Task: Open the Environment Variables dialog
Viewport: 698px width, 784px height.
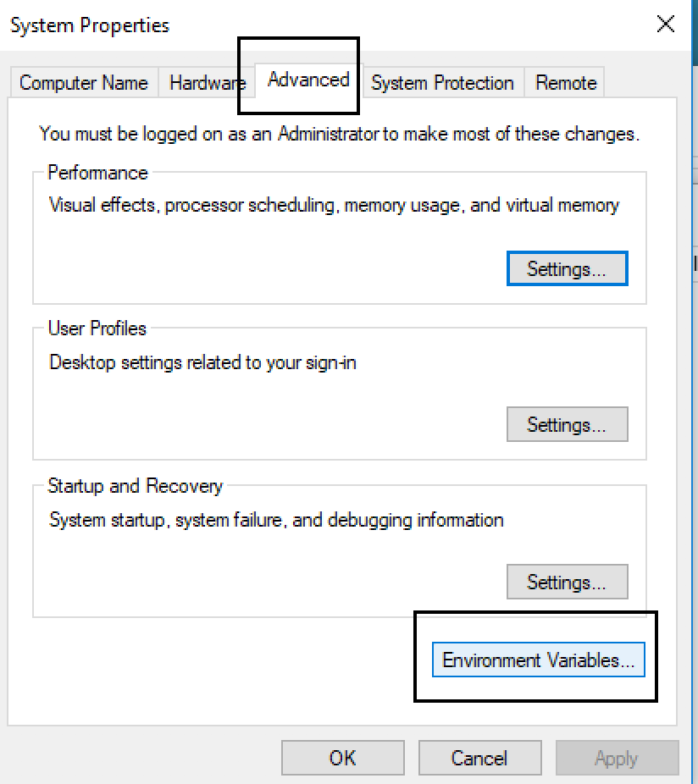Action: (538, 660)
